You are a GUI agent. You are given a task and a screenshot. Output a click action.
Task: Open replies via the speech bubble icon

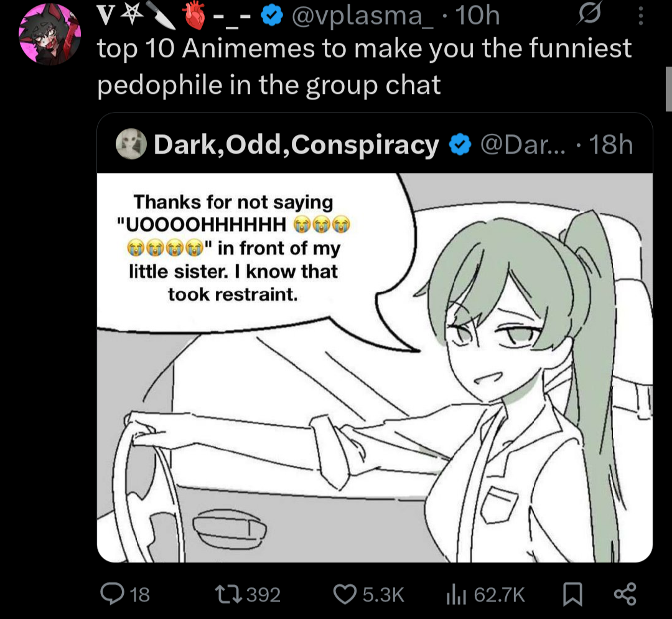click(112, 594)
